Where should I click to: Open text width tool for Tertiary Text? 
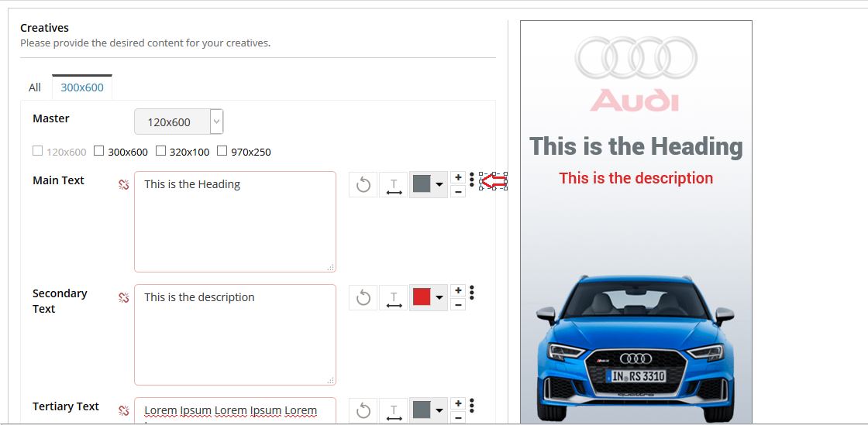(394, 410)
